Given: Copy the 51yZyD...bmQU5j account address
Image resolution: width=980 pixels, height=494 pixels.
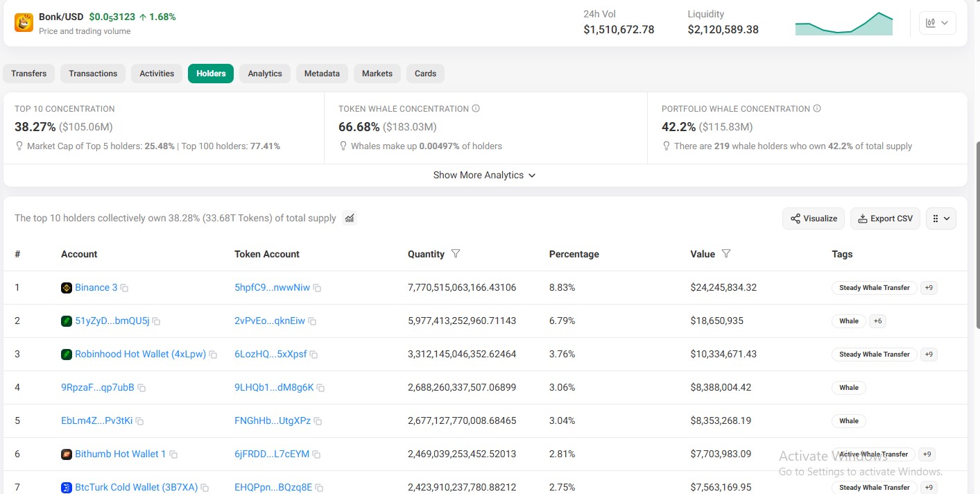Looking at the screenshot, I should (x=156, y=321).
